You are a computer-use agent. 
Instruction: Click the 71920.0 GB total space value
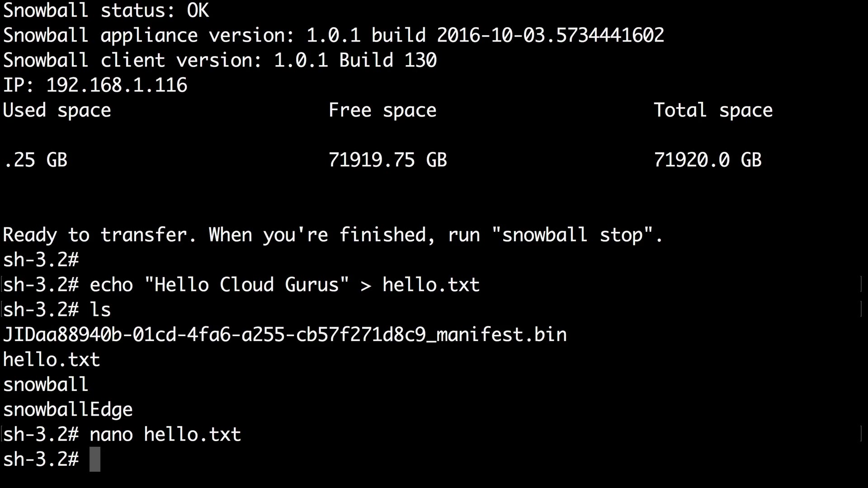click(708, 160)
